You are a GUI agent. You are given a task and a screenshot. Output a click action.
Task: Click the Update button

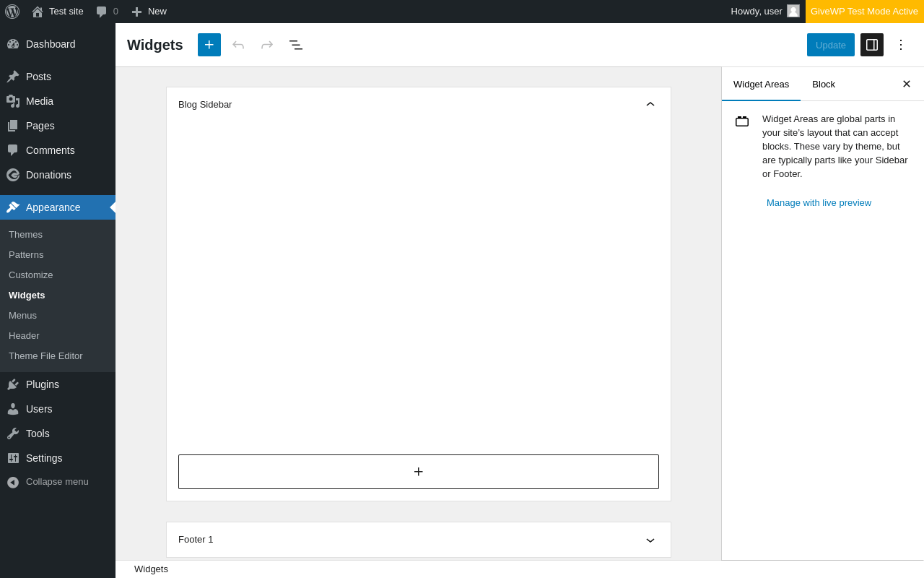(831, 45)
